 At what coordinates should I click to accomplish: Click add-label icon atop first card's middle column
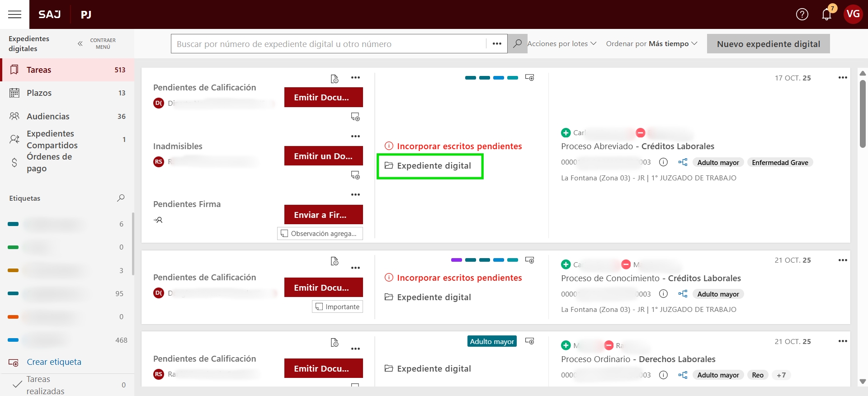click(x=529, y=78)
